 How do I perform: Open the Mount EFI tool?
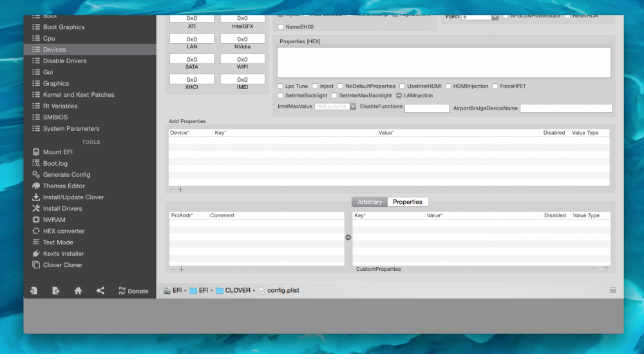(57, 152)
